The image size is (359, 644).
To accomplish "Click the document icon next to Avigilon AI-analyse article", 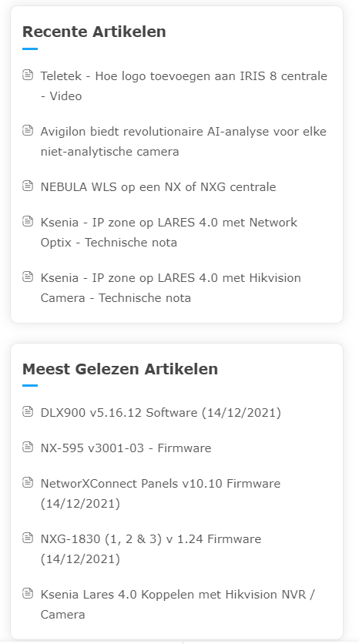I will pos(28,131).
